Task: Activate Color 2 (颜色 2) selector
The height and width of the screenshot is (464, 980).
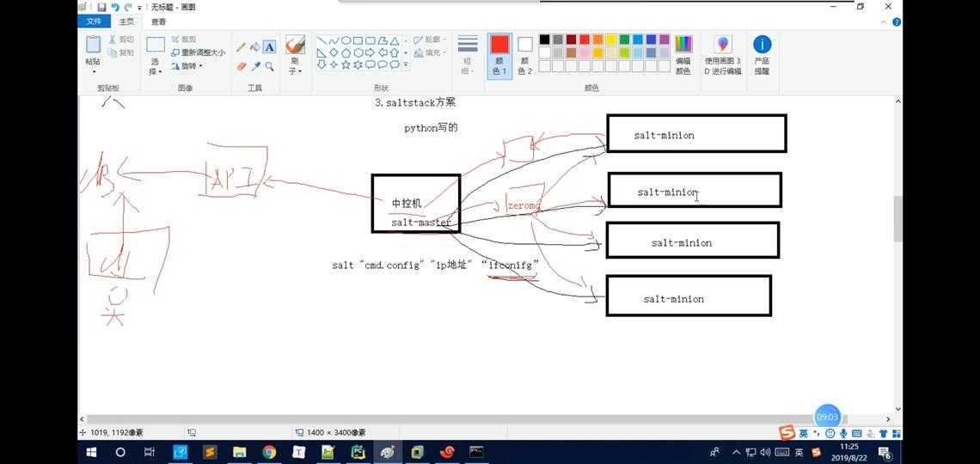Action: pos(525,55)
